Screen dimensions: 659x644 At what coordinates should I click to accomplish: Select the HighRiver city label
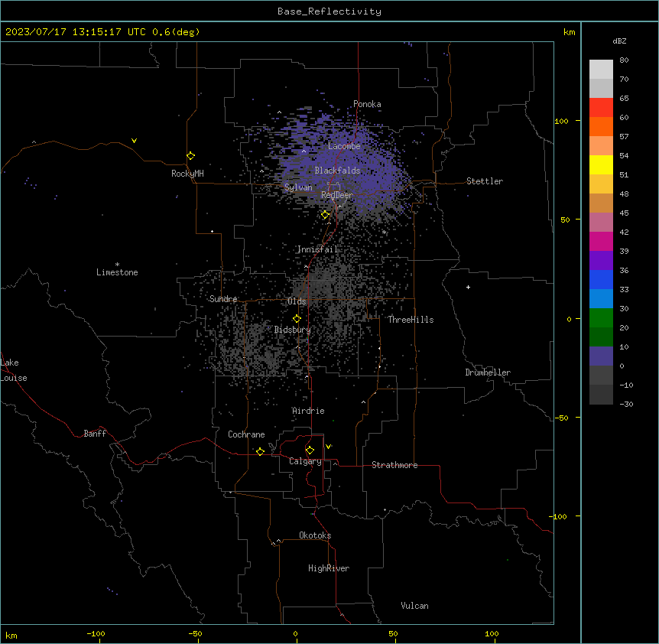coord(329,568)
